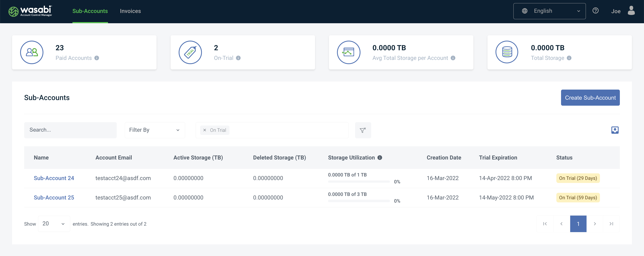The width and height of the screenshot is (644, 256).
Task: Open the Joe user menu
Action: [616, 11]
